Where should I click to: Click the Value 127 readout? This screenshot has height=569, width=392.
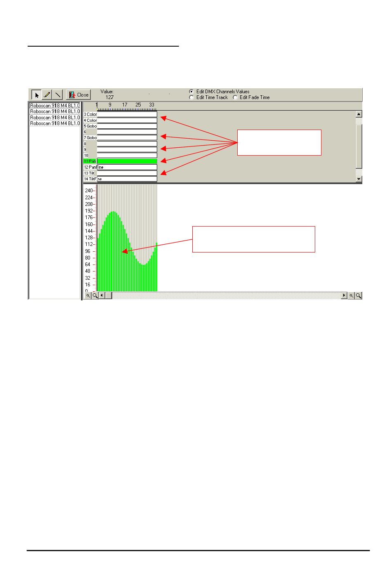(110, 97)
